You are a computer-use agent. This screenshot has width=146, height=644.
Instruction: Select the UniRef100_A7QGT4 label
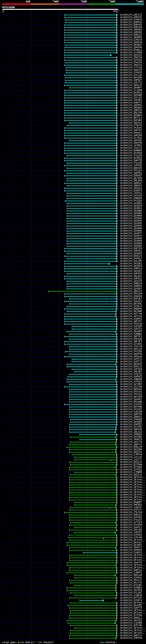coord(131,600)
